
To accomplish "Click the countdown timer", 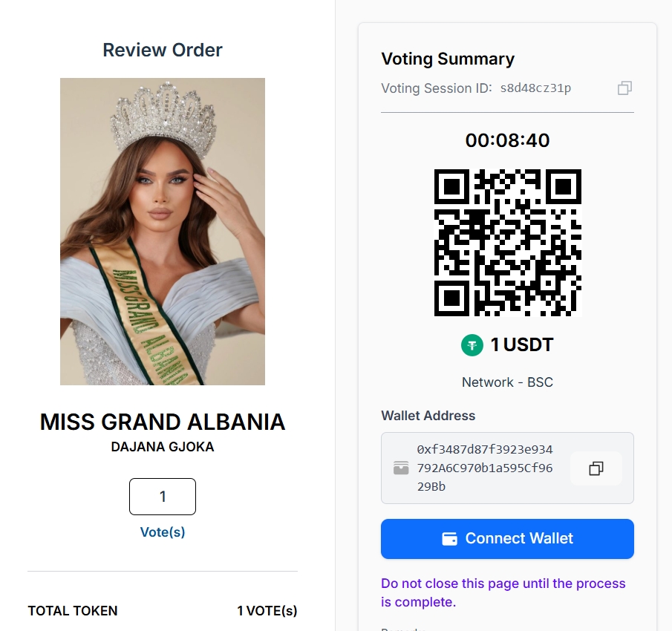I will click(507, 140).
